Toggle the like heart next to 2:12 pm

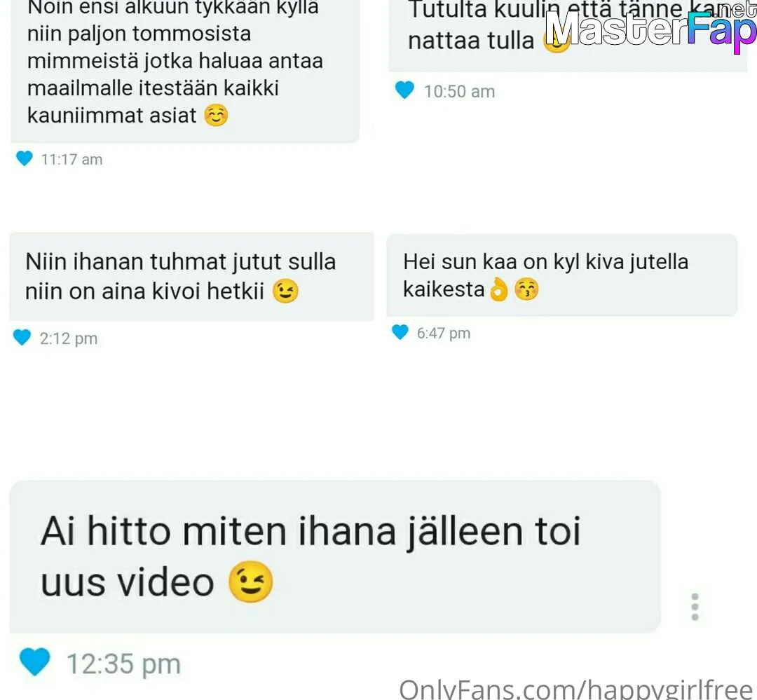tap(22, 337)
